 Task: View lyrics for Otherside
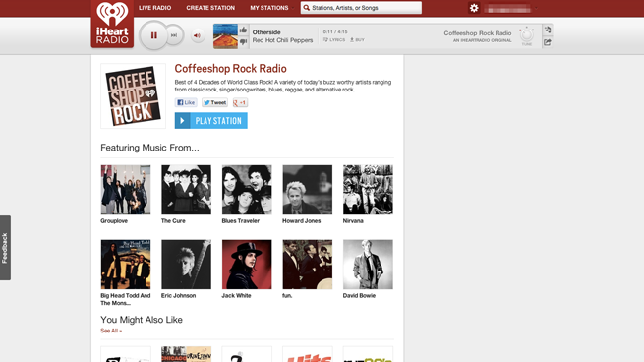point(334,40)
